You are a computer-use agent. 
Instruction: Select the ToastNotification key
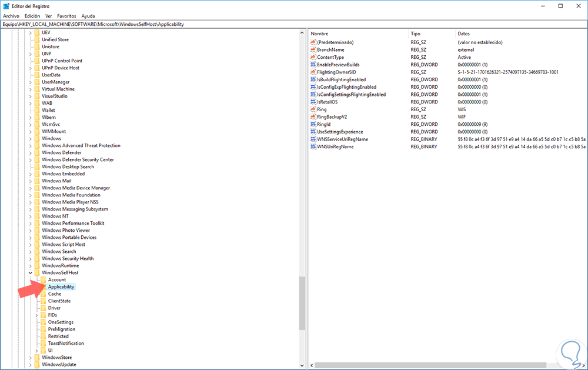tap(66, 344)
